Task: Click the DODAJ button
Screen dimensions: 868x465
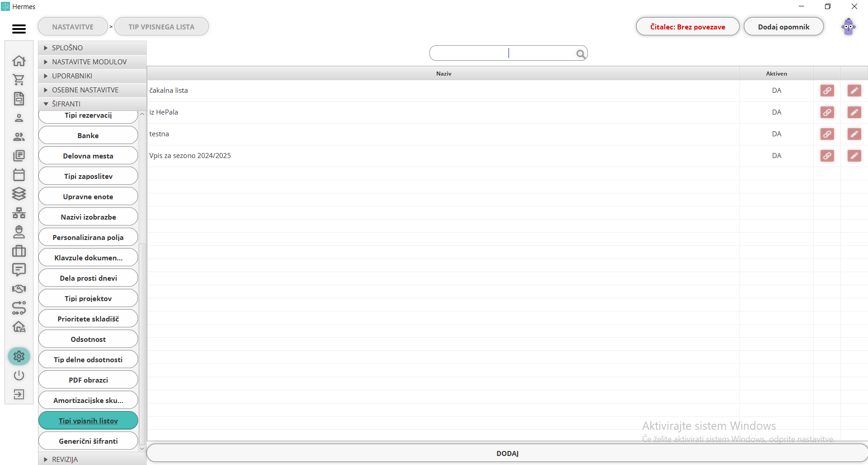Action: tap(507, 453)
